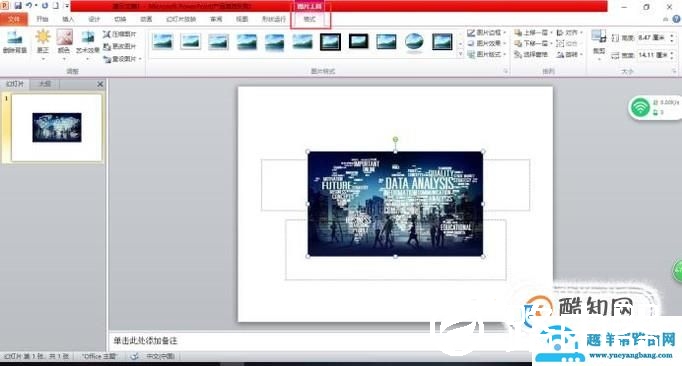The width and height of the screenshot is (682, 366).
Task: Decrease width using the spinner down arrow
Action: 672,58
